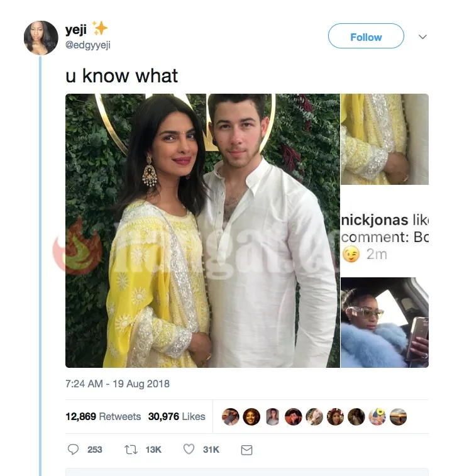The image size is (457, 476).
Task: Open yeji's profile picture avatar
Action: 41,38
